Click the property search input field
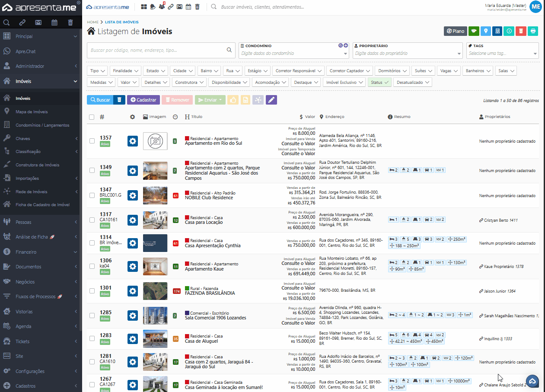The height and width of the screenshot is (392, 545). pos(158,50)
